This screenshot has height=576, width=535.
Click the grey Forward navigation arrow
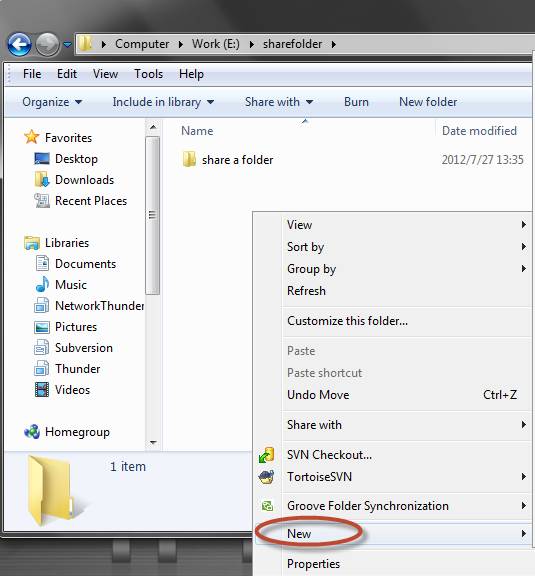point(47,44)
